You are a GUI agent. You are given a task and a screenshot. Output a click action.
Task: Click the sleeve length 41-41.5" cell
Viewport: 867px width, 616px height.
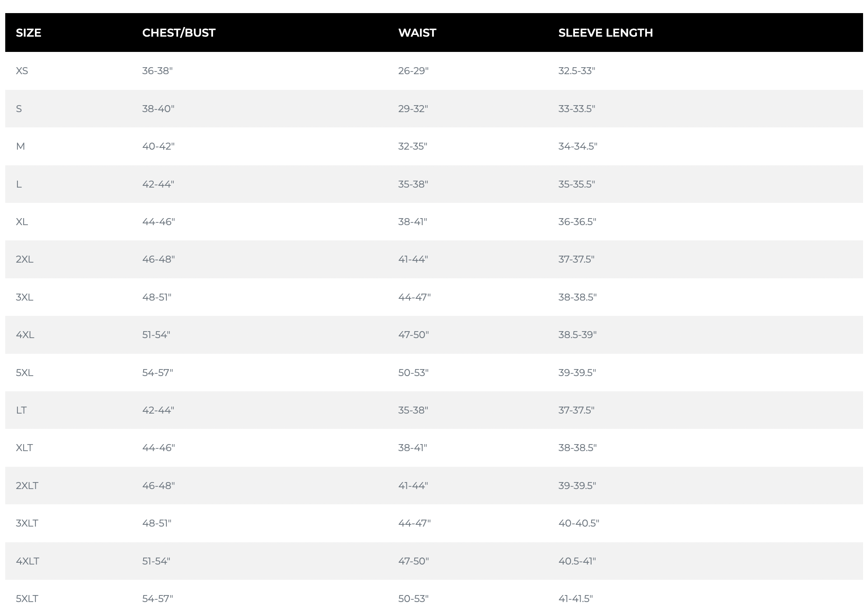[575, 599]
